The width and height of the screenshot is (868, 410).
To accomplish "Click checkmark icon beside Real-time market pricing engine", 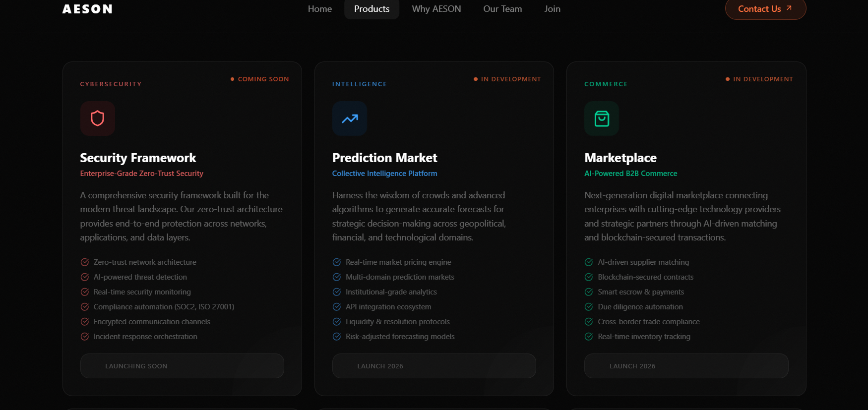I will tap(337, 262).
